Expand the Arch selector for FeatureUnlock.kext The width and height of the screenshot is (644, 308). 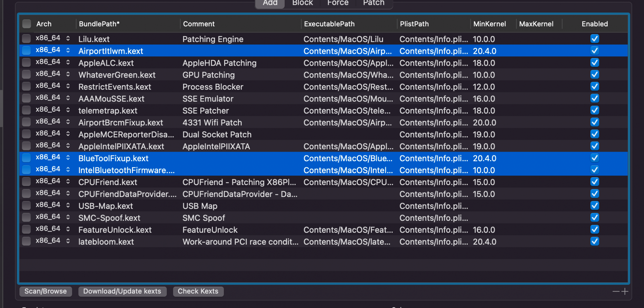click(68, 229)
